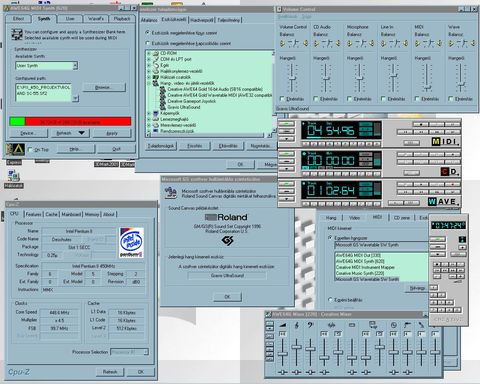Click the master volume wedge icon in mixer
This screenshot has width=480, height=384.
click(283, 325)
